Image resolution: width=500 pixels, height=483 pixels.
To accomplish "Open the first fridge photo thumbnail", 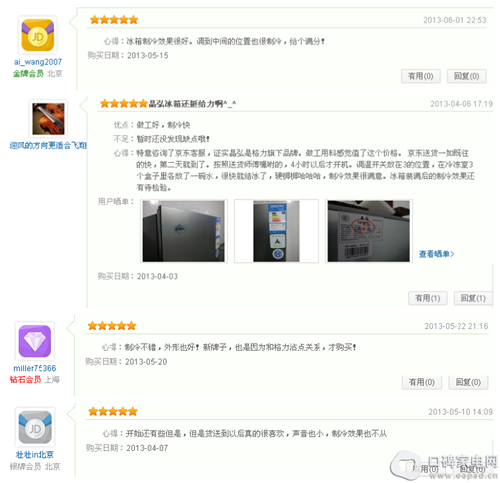I will coord(184,231).
